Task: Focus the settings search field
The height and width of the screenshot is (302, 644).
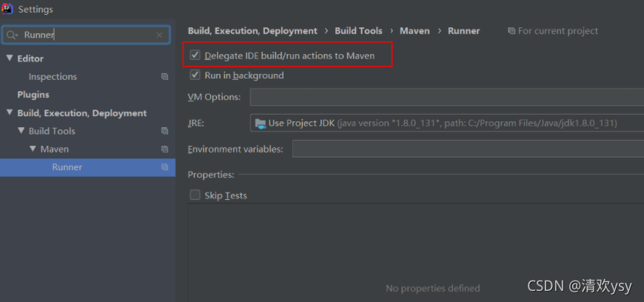Action: pyautogui.click(x=86, y=35)
